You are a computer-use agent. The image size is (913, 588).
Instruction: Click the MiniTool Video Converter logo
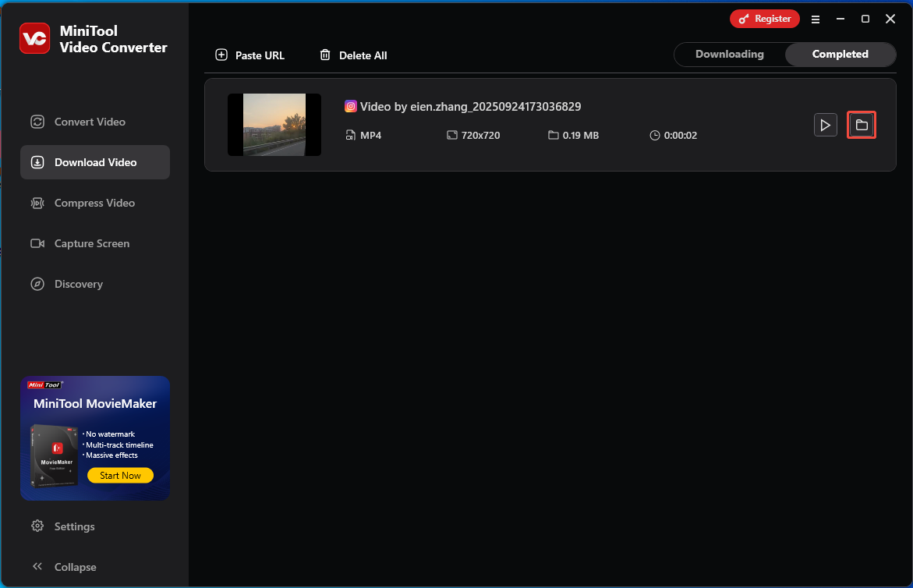pyautogui.click(x=35, y=38)
